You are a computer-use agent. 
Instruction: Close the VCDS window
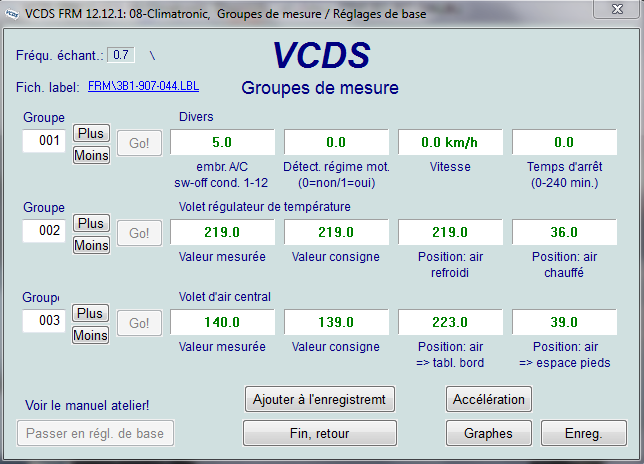pos(617,9)
